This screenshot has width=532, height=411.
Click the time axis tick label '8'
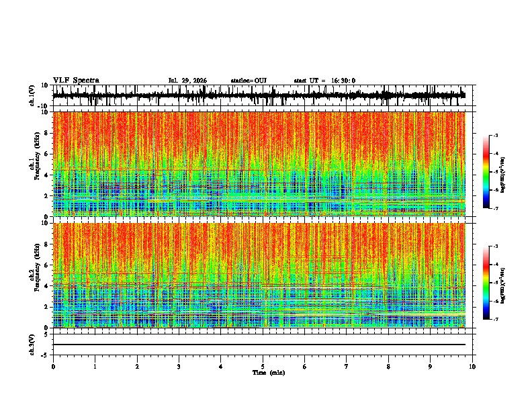coord(388,367)
